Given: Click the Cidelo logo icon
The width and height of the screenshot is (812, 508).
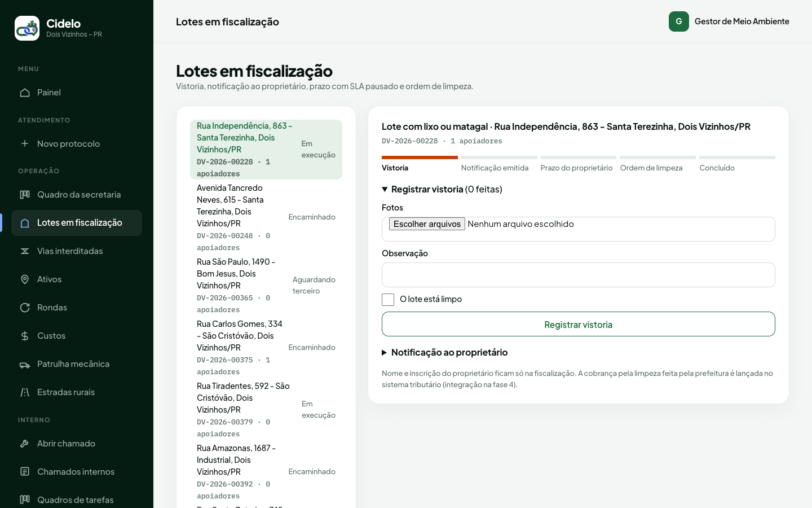Looking at the screenshot, I should pos(27,28).
